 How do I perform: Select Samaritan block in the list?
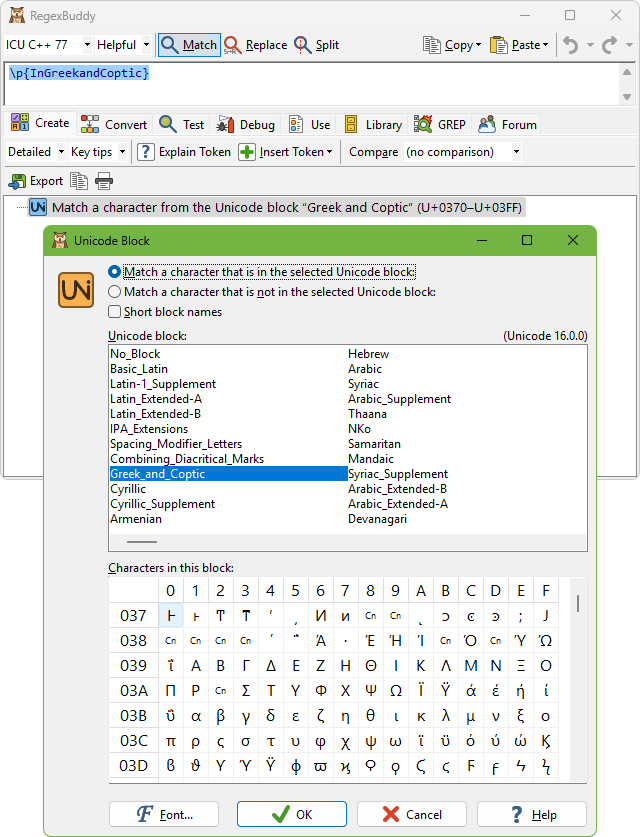374,444
